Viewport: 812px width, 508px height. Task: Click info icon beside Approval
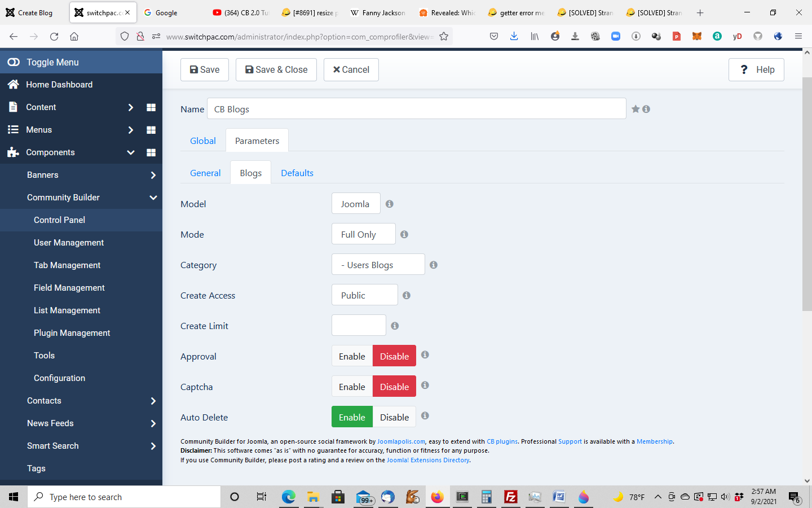click(425, 354)
